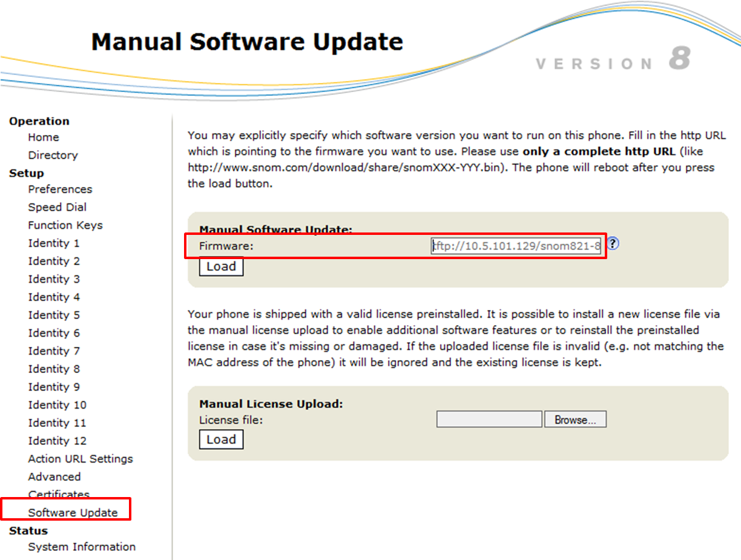This screenshot has height=560, width=741.
Task: Click the 'Manual Software Update' page title
Action: (247, 42)
